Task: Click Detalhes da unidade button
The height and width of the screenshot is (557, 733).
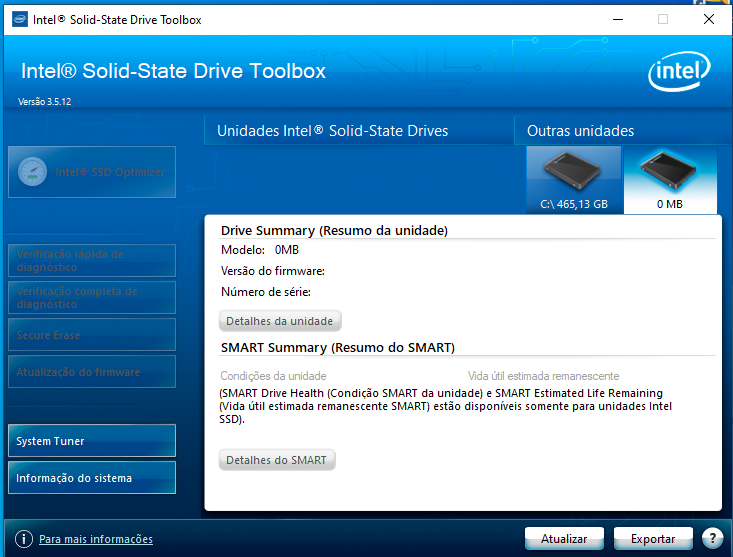Action: point(280,321)
